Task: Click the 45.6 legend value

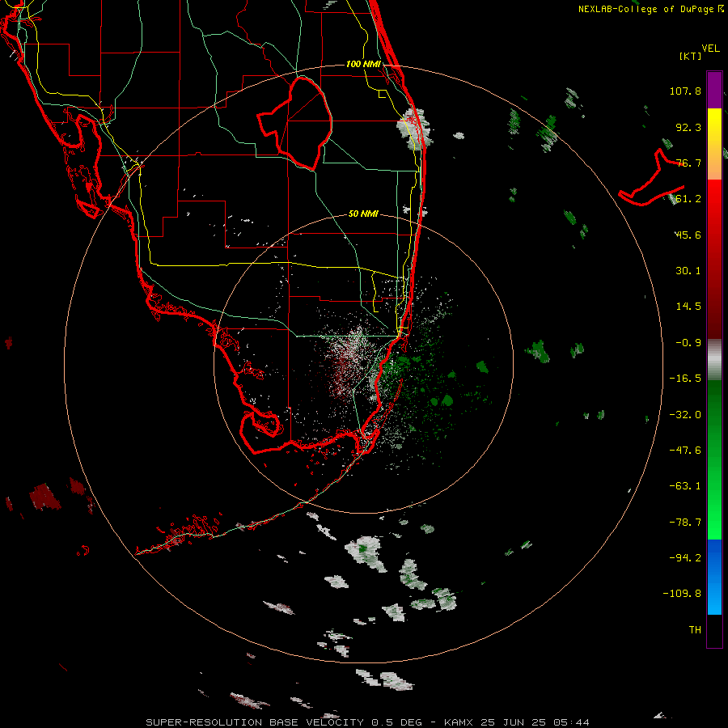Action: tap(688, 235)
